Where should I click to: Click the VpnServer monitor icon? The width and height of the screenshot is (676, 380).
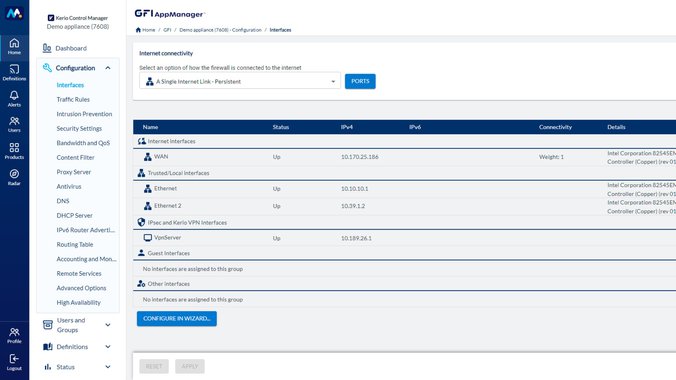point(148,238)
